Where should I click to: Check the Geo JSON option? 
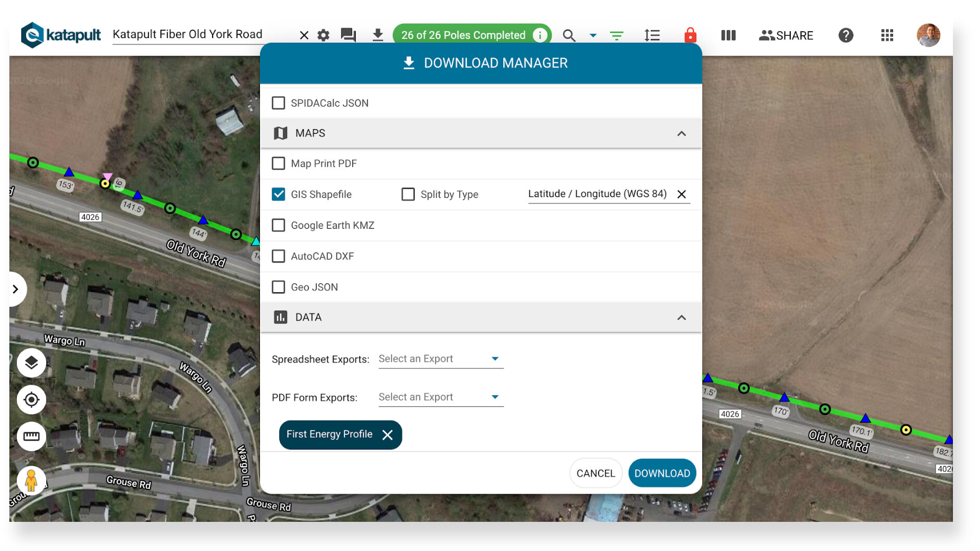click(279, 287)
